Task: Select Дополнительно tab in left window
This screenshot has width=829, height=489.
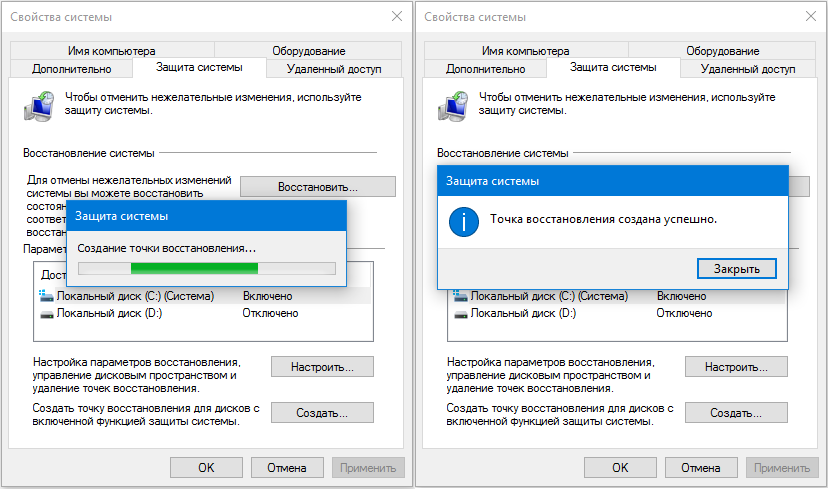Action: (x=71, y=69)
